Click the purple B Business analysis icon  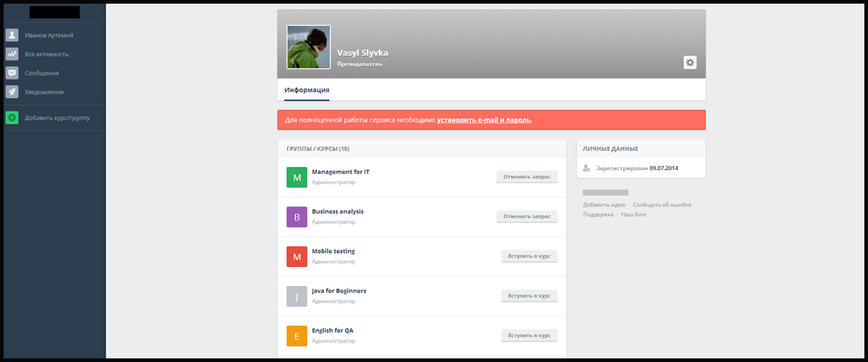(297, 216)
